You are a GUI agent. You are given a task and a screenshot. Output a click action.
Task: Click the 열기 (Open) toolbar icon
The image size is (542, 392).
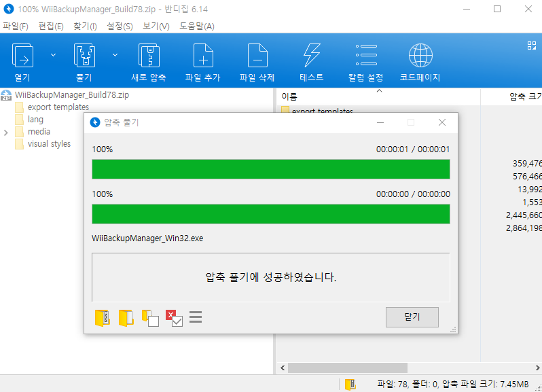pos(22,56)
